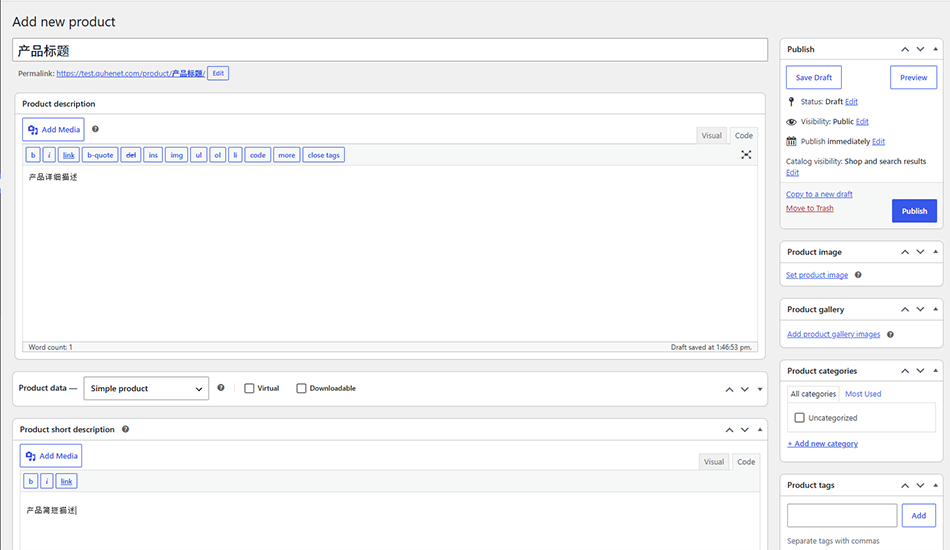
Task: Collapse the Product short description panel
Action: pos(760,429)
